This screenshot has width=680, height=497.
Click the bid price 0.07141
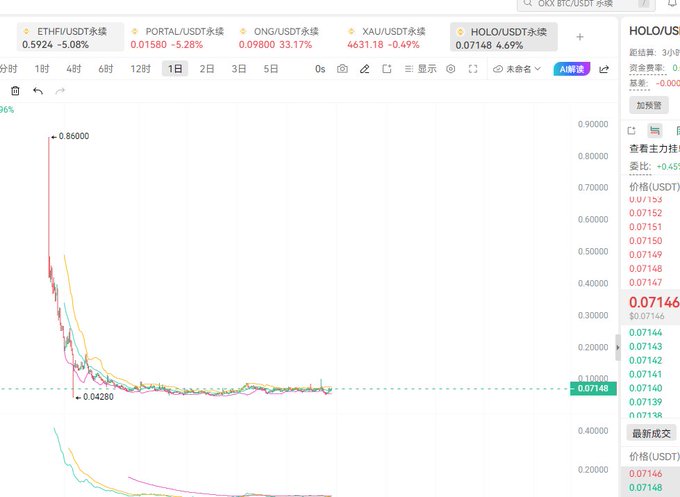[x=646, y=374]
